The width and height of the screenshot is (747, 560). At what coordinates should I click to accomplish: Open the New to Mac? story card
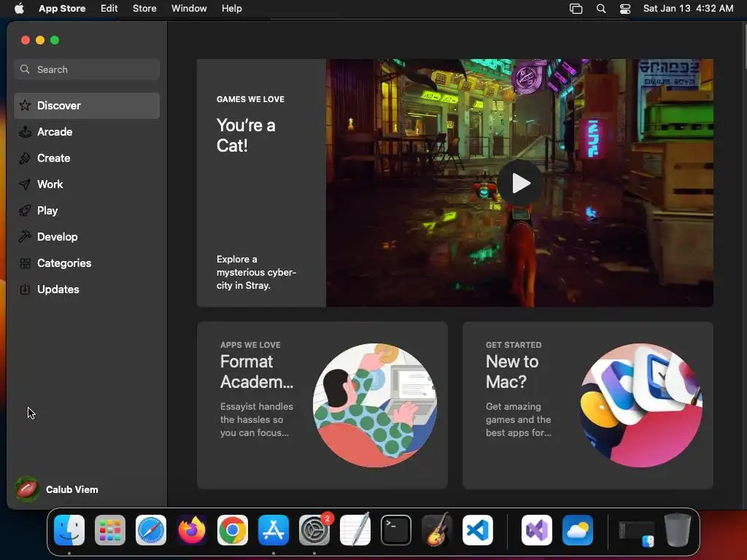pos(588,405)
